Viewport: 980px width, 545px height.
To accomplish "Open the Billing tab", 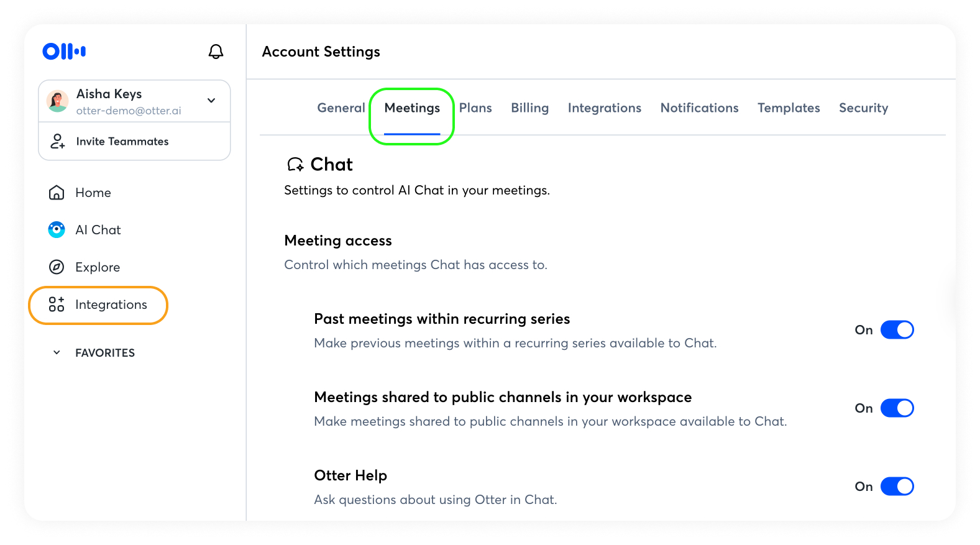I will (529, 108).
